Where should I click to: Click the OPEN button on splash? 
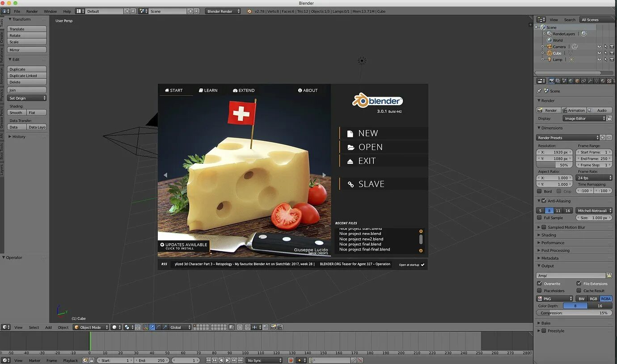pos(384,147)
